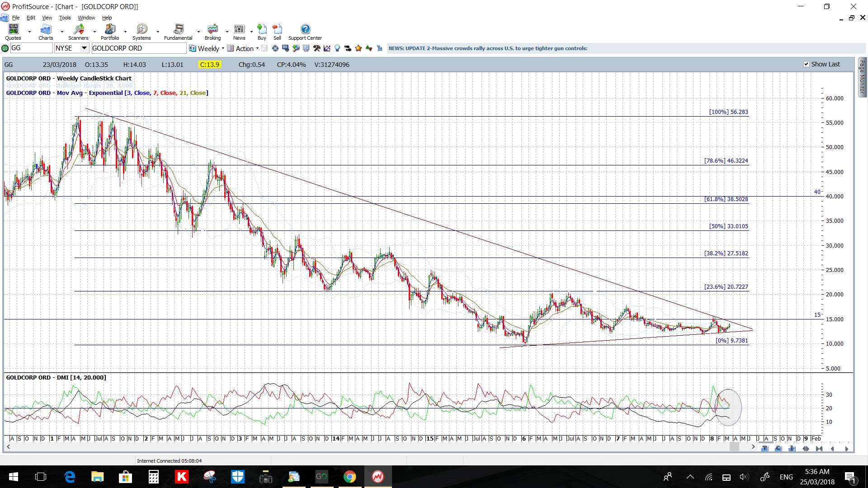Image resolution: width=868 pixels, height=488 pixels.
Task: Click the horizontal scrollbar left arrow
Action: [x=8, y=447]
